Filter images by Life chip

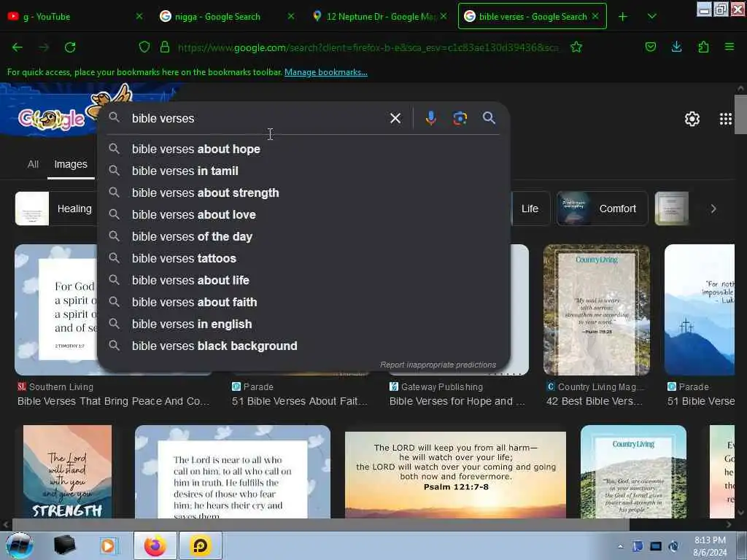pos(530,209)
